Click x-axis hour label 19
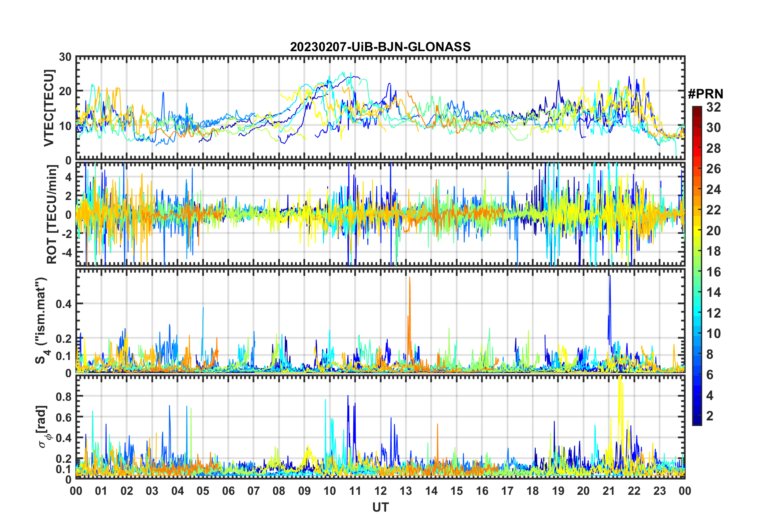This screenshot has width=761, height=532. tap(558, 491)
